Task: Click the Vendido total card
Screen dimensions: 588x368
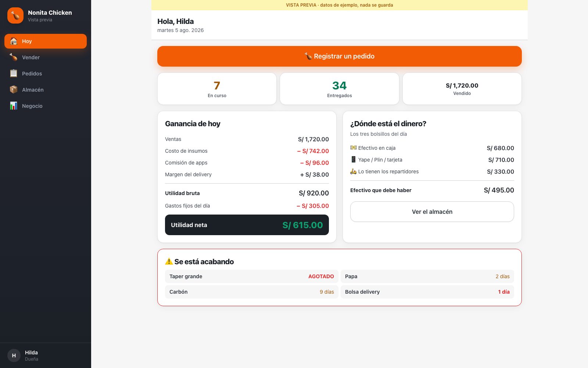Action: pos(462,89)
